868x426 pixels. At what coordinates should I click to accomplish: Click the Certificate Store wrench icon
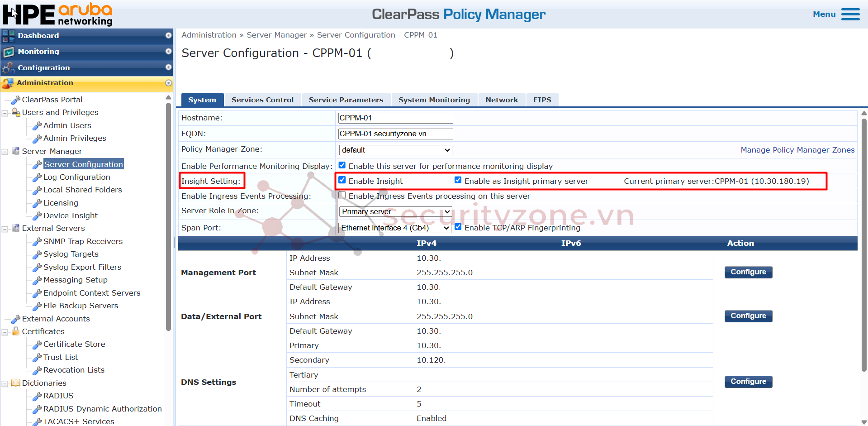37,344
